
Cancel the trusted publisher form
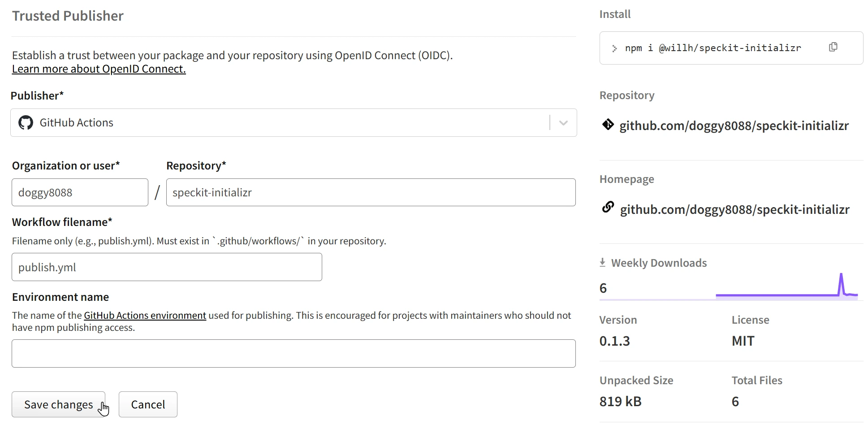148,404
